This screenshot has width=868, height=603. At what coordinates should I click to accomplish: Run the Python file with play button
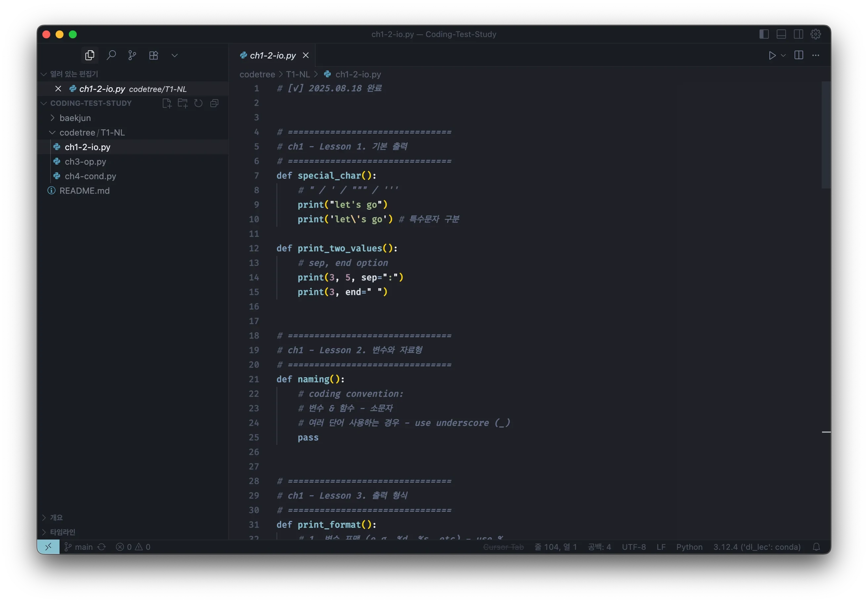772,56
